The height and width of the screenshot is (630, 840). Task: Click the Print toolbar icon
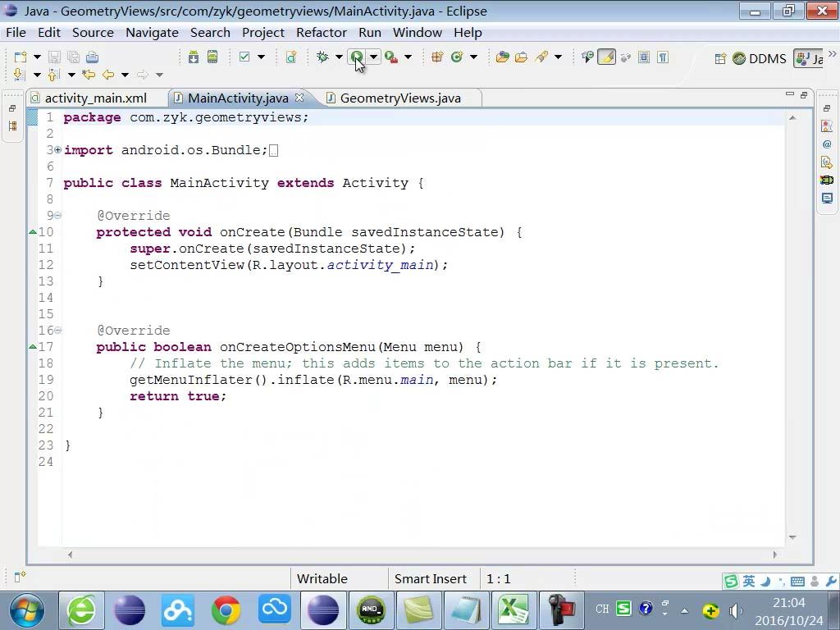tap(92, 57)
